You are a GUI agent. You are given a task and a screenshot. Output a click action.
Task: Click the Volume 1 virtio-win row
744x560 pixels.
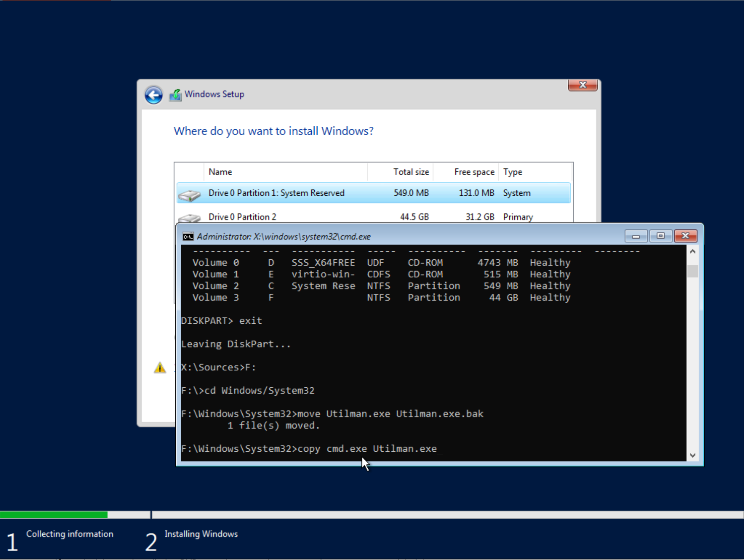coord(381,274)
